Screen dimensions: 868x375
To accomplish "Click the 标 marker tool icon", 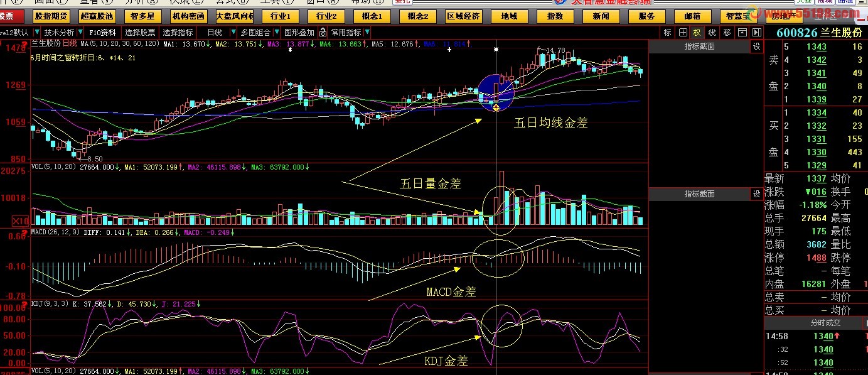I will coord(667,32).
